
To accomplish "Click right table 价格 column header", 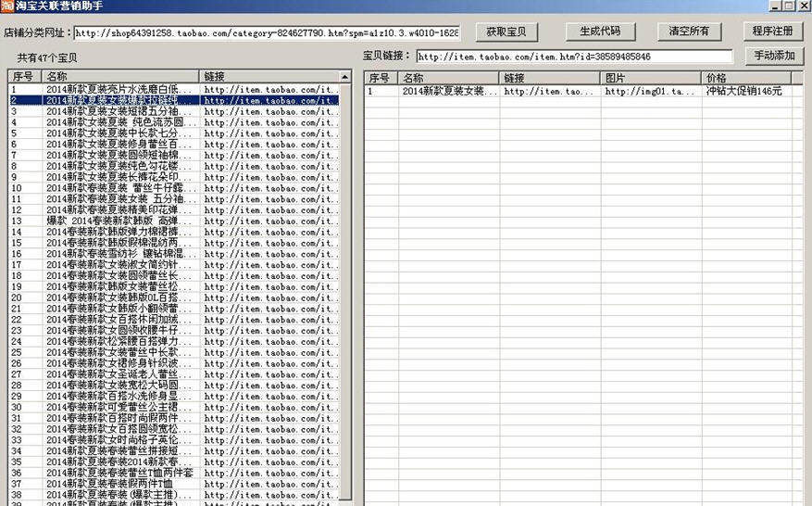I will click(746, 78).
